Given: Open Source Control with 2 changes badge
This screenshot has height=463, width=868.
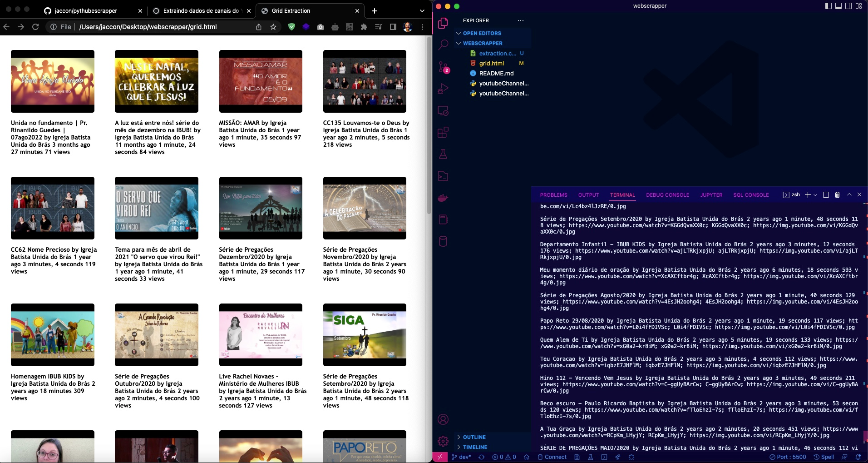Looking at the screenshot, I should point(443,67).
